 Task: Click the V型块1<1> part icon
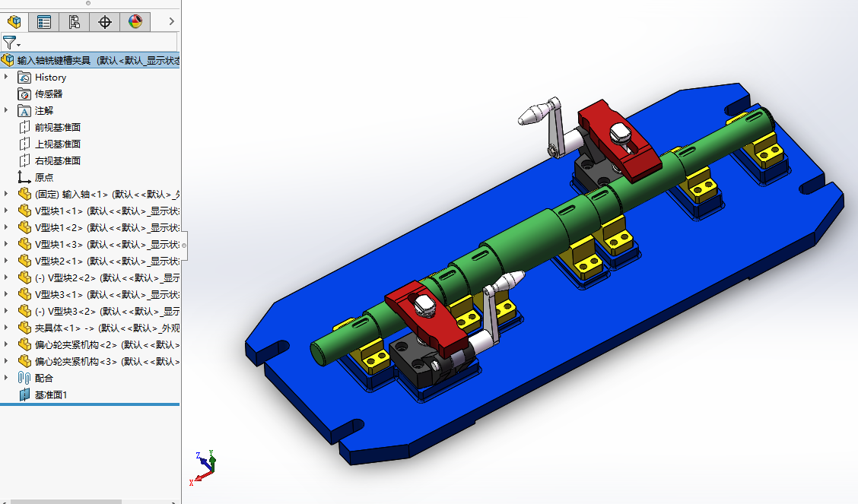tap(24, 211)
